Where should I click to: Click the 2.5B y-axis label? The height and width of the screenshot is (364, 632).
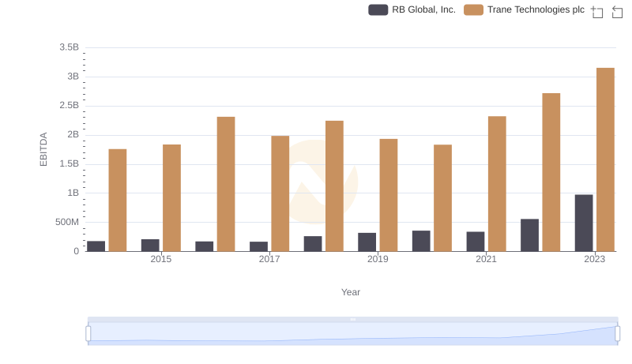(69, 106)
